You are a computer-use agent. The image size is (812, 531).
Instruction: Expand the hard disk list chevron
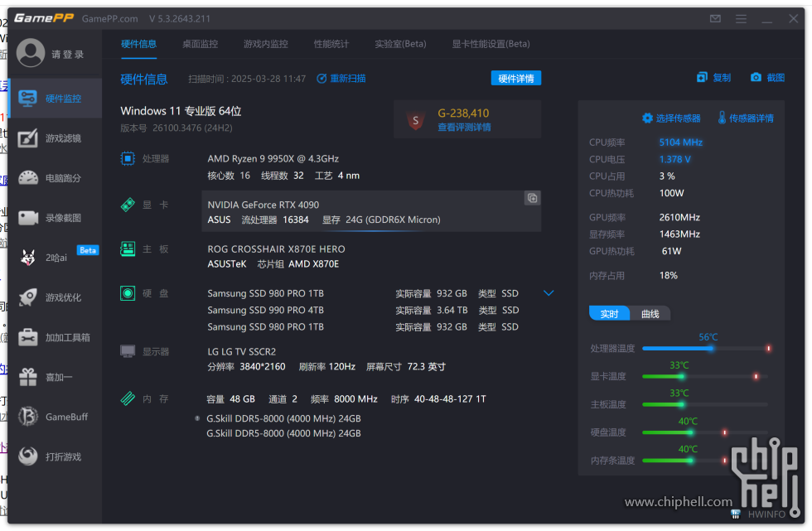pos(549,293)
